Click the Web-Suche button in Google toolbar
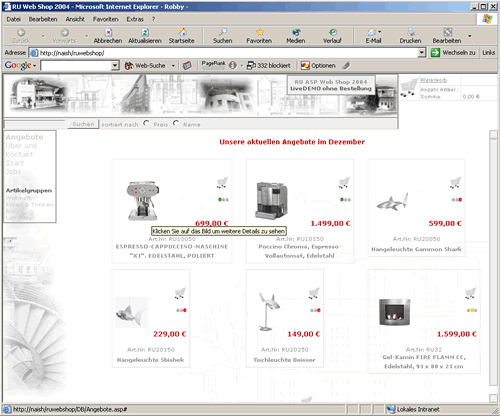The width and height of the screenshot is (500, 416). pos(145,66)
